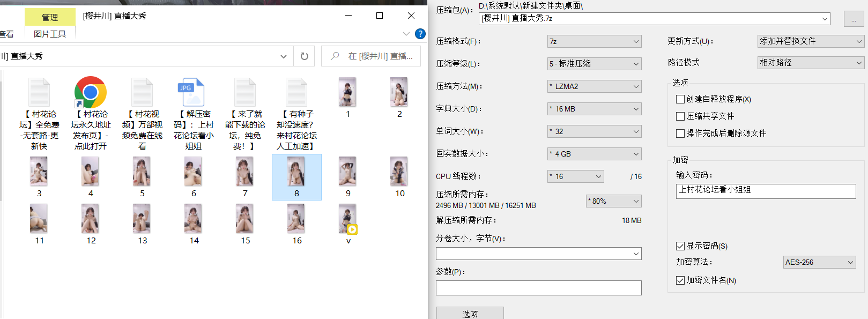The width and height of the screenshot is (868, 319).
Task: Select the text file 【有种子却没速度?
Action: click(x=296, y=114)
